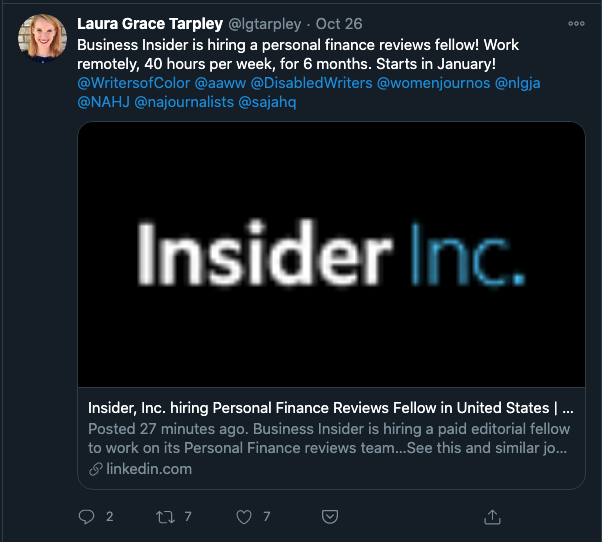
Task: Visit the @DisabledWriters mention
Action: coord(311,83)
